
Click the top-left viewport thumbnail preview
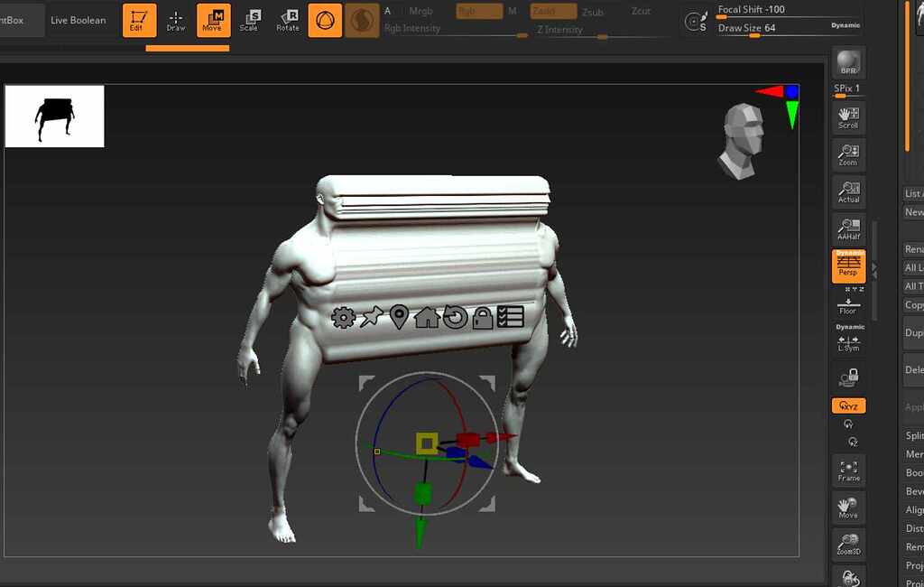pyautogui.click(x=54, y=116)
